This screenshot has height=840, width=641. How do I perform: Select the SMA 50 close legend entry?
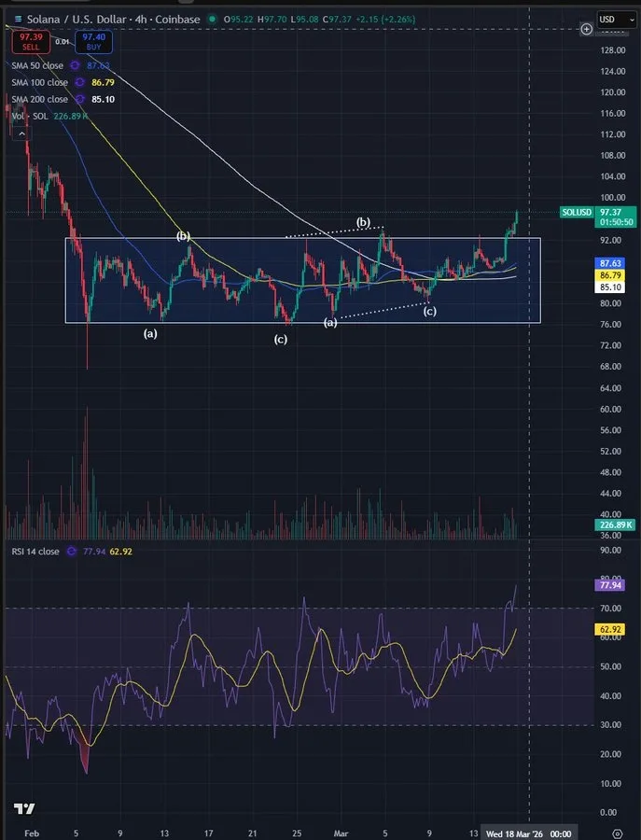click(37, 65)
